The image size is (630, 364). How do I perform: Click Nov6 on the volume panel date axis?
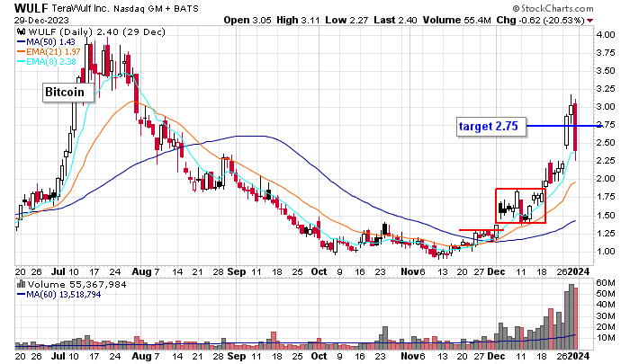point(413,357)
